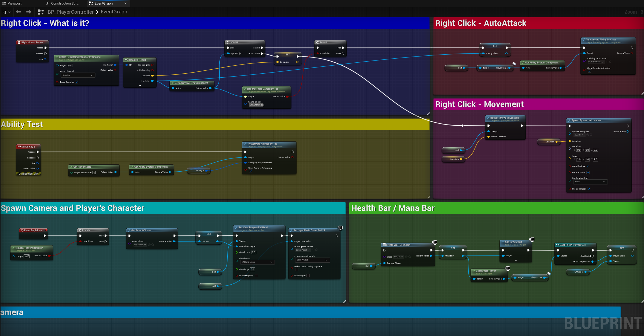Close the EventGraph tab
The height and width of the screenshot is (336, 644).
coord(125,3)
